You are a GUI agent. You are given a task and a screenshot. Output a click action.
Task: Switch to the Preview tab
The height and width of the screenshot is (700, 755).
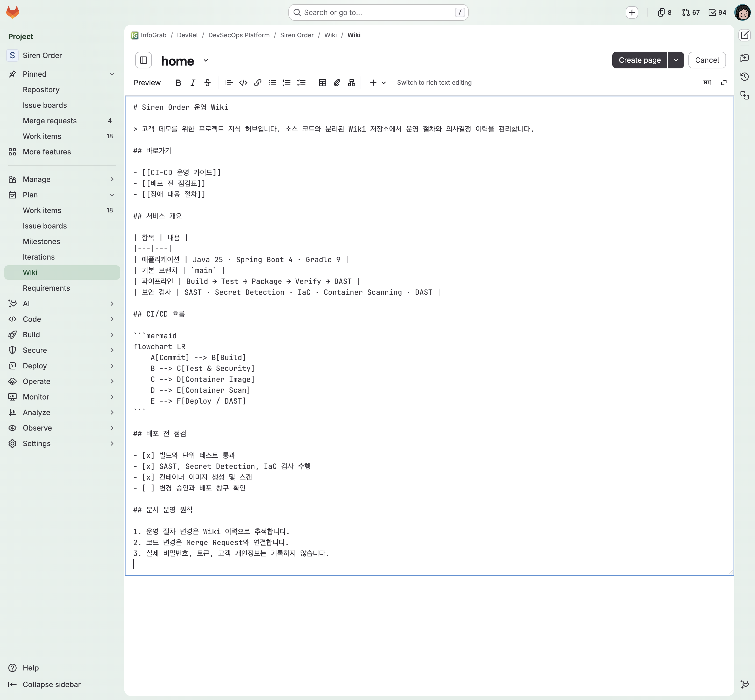pos(147,83)
